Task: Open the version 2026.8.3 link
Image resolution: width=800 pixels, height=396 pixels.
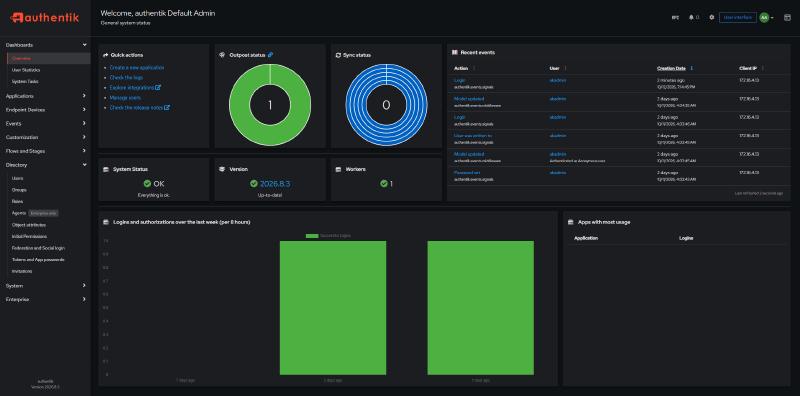Action: (275, 184)
